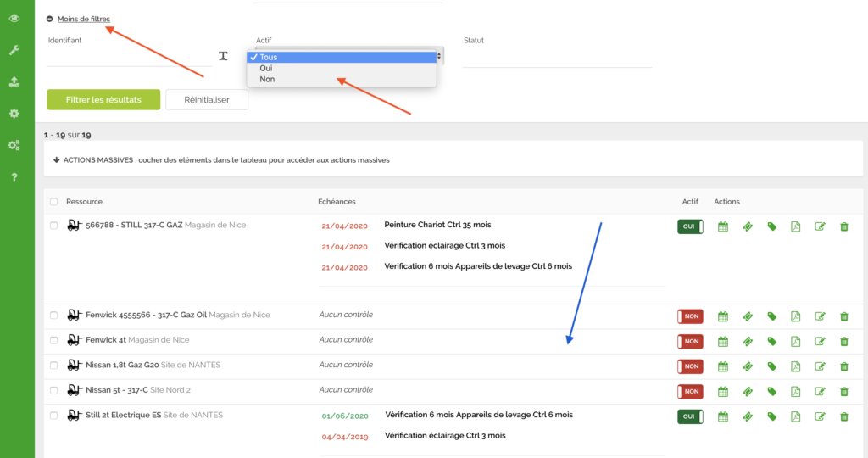This screenshot has height=458, width=868.
Task: Click the tag icon for Still 2t Electrique ES
Action: [771, 416]
